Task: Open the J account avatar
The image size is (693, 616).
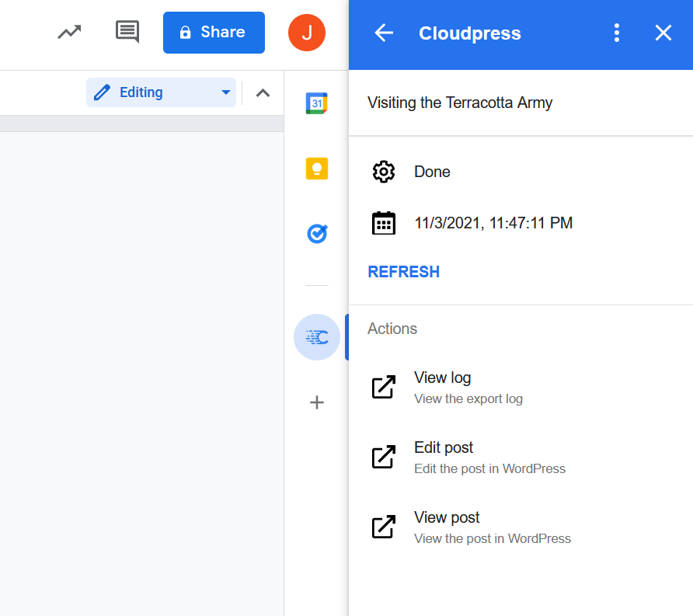Action: point(307,33)
